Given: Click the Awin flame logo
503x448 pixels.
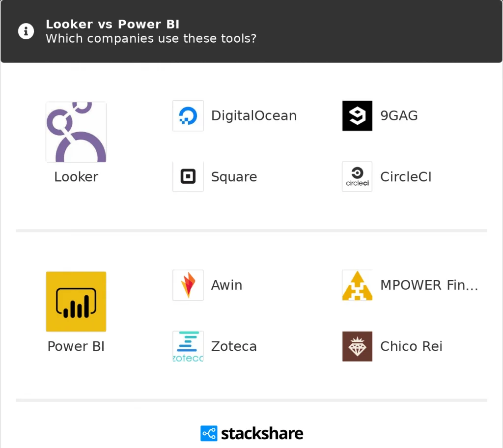Looking at the screenshot, I should click(188, 285).
